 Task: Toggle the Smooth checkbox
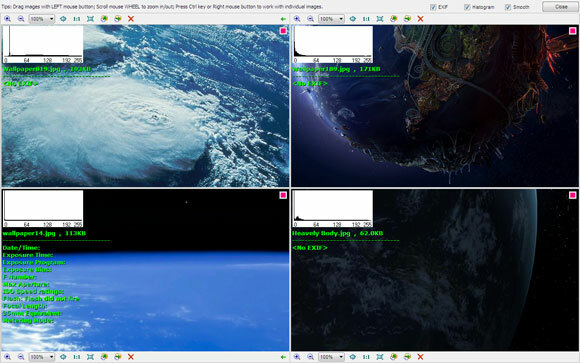508,7
